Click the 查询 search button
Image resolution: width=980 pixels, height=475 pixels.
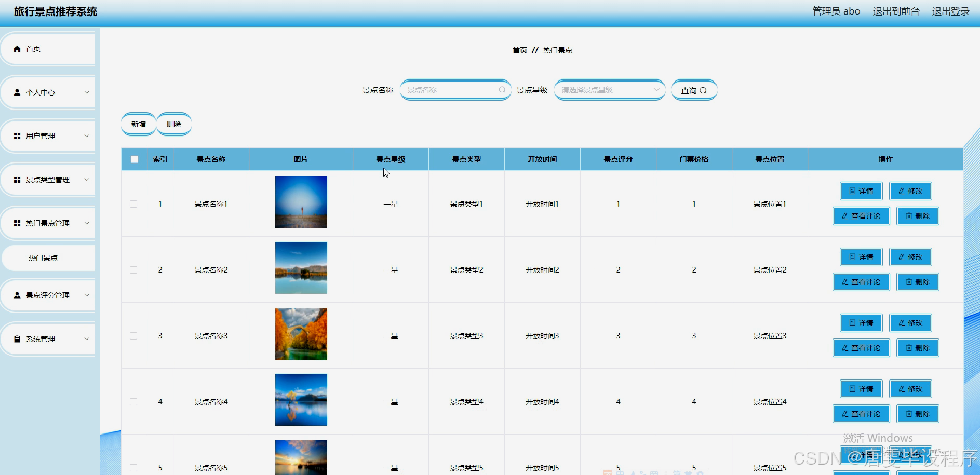click(694, 90)
